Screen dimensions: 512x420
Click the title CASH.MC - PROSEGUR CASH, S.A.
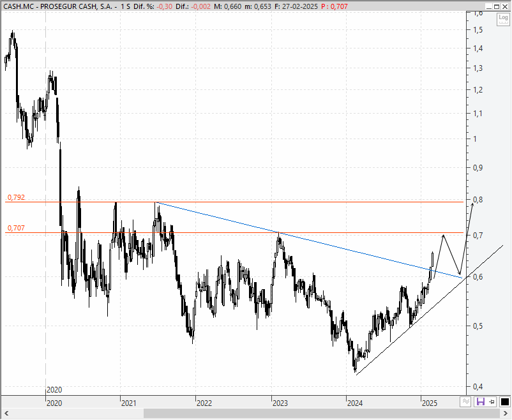click(58, 6)
